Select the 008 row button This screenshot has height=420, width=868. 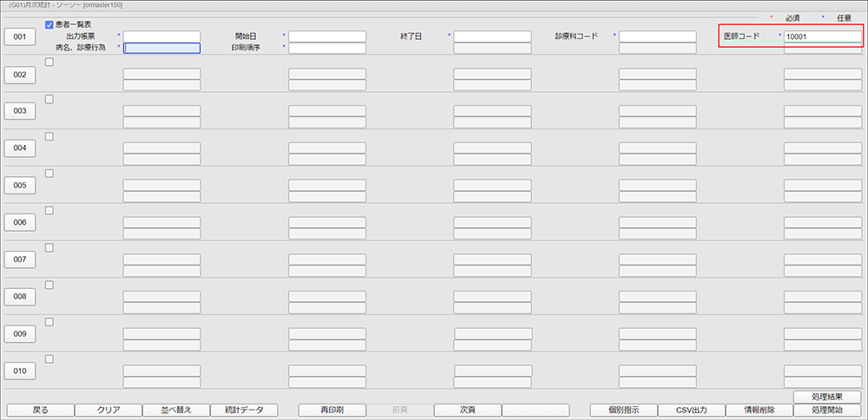pos(20,297)
